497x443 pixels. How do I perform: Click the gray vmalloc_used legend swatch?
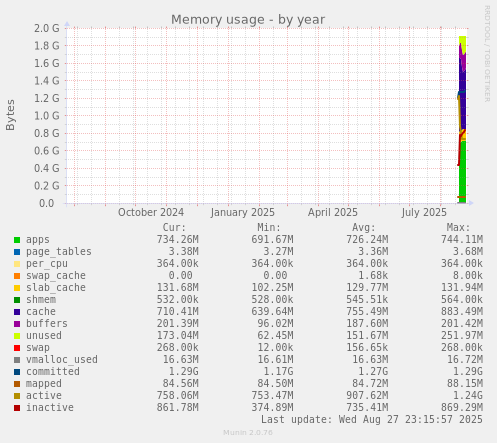coord(17,360)
